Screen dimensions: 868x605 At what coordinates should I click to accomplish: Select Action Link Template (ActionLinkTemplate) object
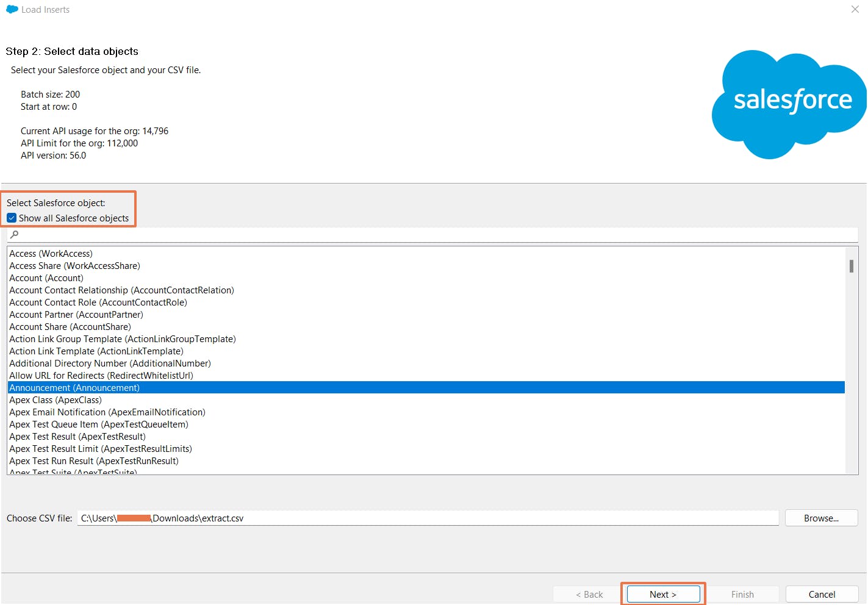(426, 351)
